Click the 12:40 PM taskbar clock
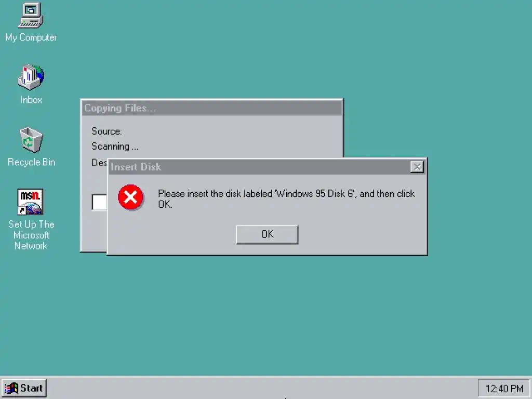This screenshot has height=399, width=532. (504, 389)
